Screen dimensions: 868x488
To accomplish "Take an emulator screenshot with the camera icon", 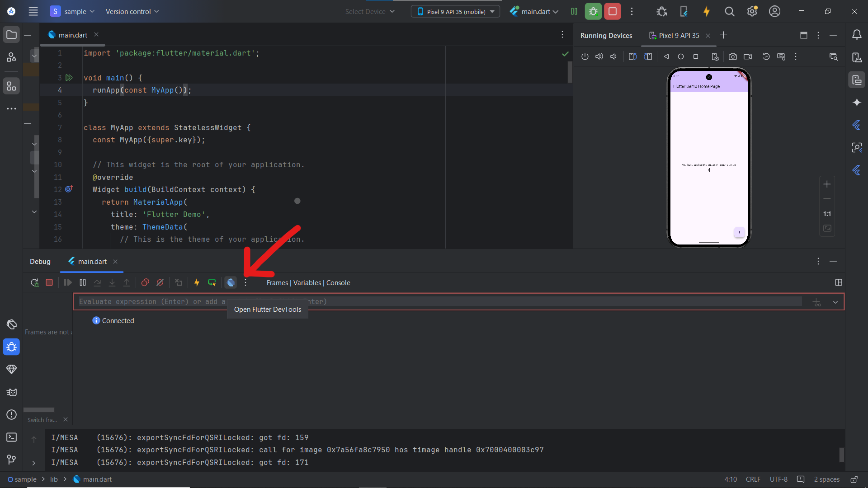I will point(732,56).
